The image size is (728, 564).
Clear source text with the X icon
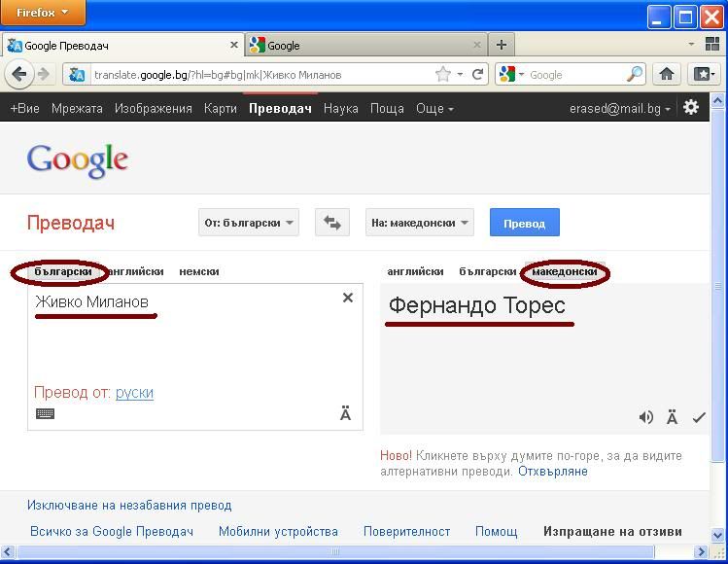[x=348, y=298]
